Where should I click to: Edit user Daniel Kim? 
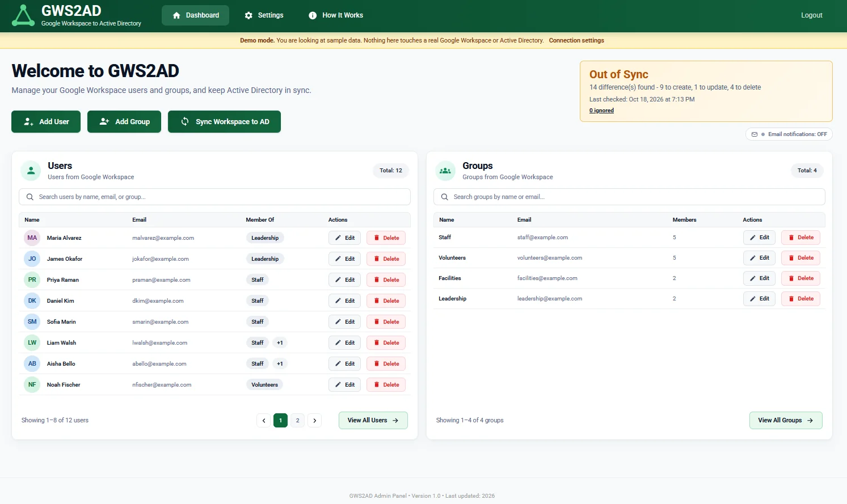click(x=344, y=301)
